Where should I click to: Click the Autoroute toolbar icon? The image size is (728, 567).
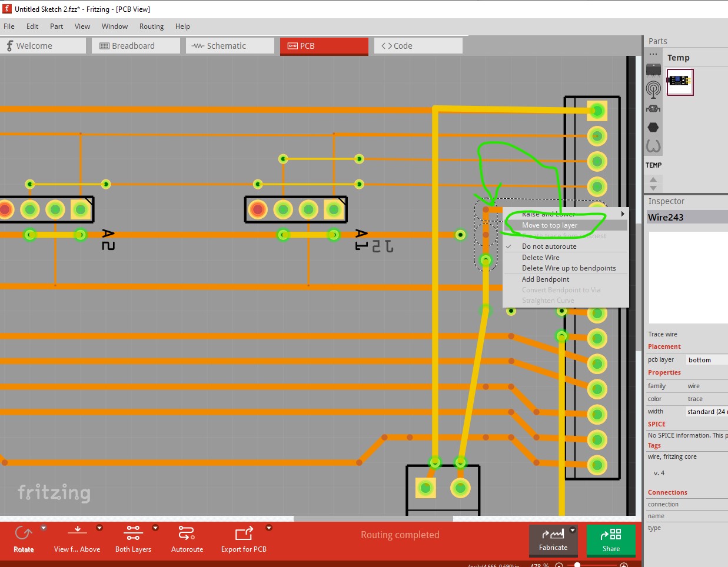coord(187,533)
